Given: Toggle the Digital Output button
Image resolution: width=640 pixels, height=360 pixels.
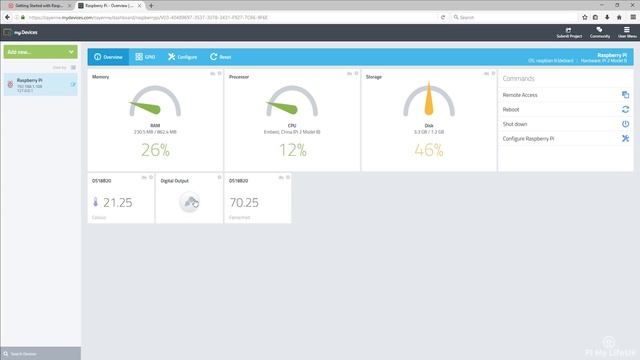Looking at the screenshot, I should tap(190, 202).
